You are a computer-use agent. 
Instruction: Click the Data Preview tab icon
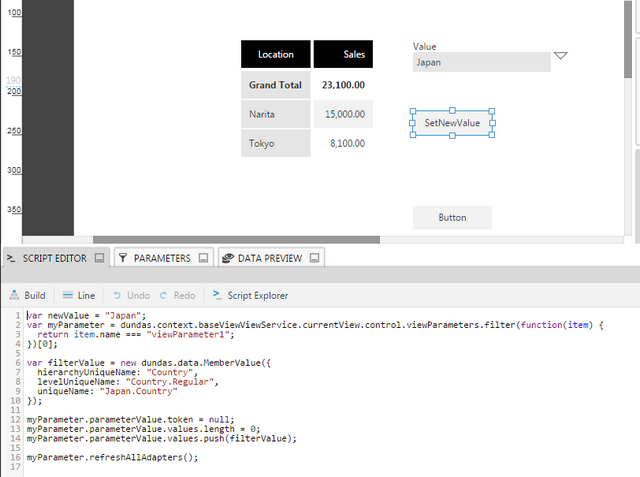click(x=227, y=258)
